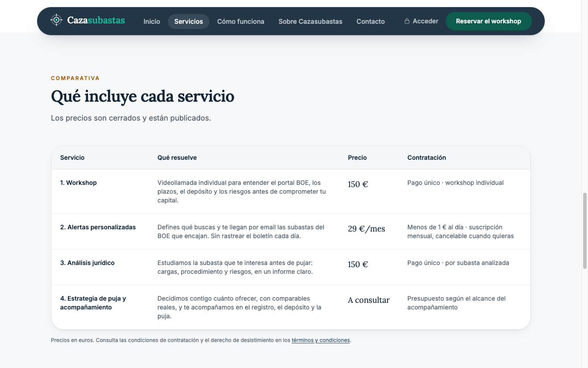This screenshot has width=588, height=368.
Task: Click description "Decidimos contigo cuánto ofrecer"
Action: [x=239, y=307]
